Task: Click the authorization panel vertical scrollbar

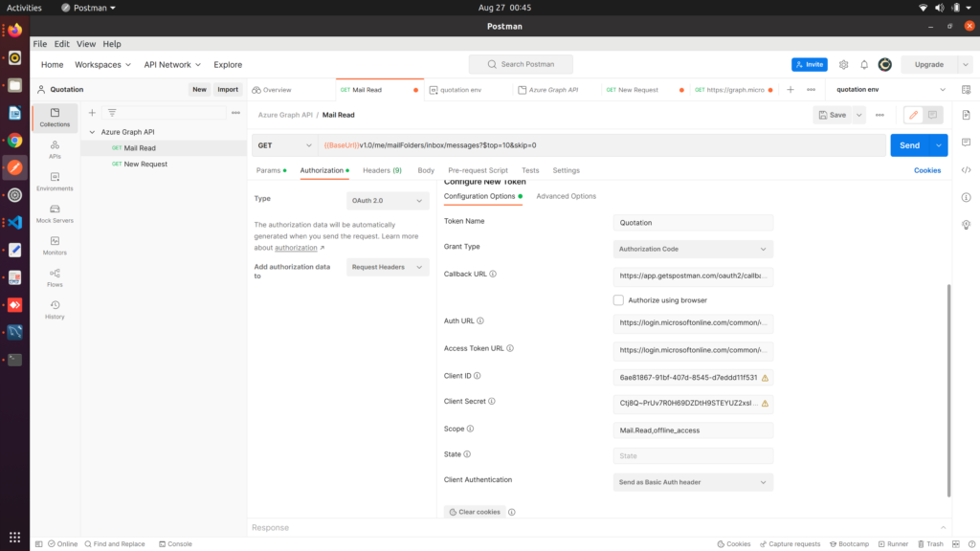Action: 948,390
